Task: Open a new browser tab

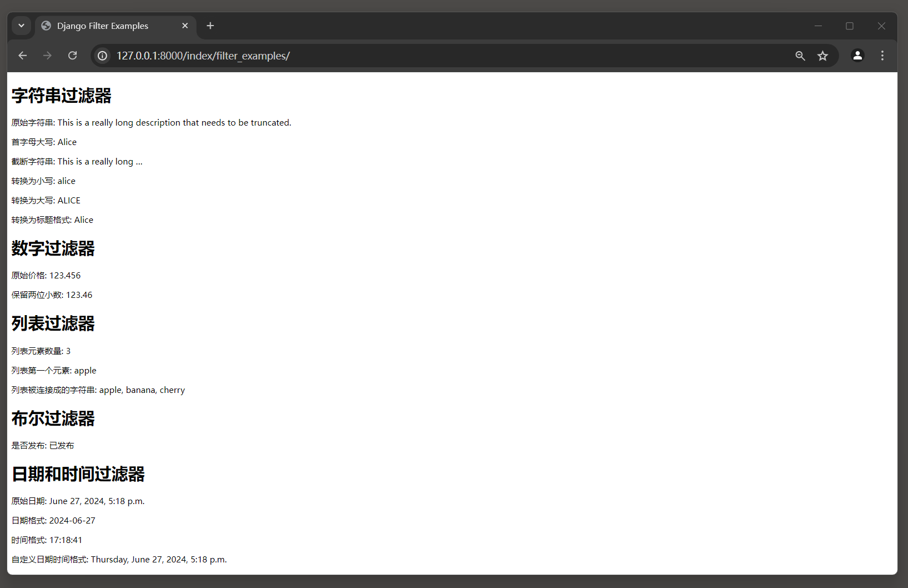Action: (x=210, y=26)
